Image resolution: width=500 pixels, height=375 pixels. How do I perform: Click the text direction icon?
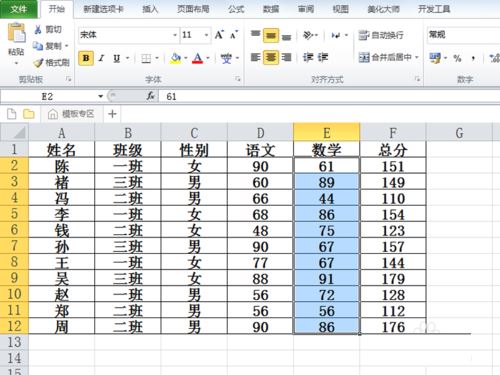tap(336, 35)
